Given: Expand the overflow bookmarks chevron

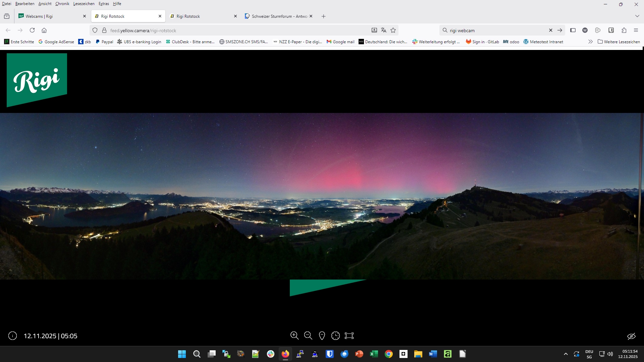Looking at the screenshot, I should point(590,42).
